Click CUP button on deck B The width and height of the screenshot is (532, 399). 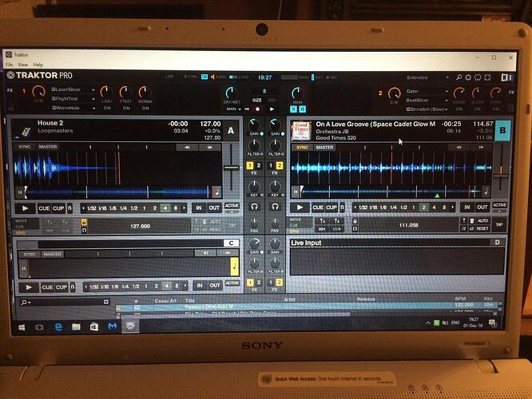(x=332, y=207)
